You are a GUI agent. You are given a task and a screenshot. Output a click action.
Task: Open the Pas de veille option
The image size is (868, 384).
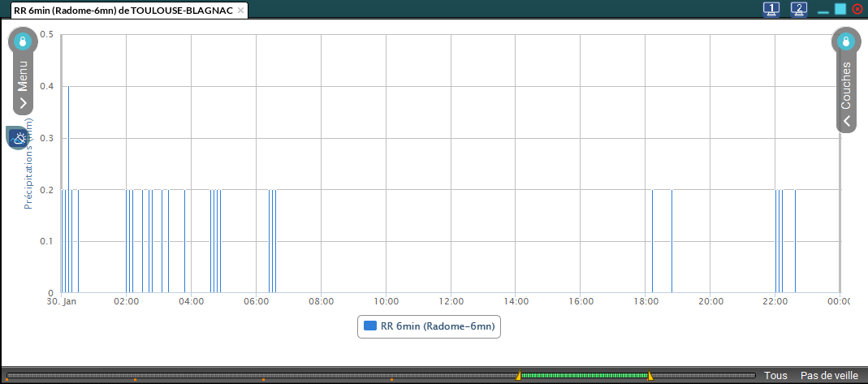click(829, 376)
